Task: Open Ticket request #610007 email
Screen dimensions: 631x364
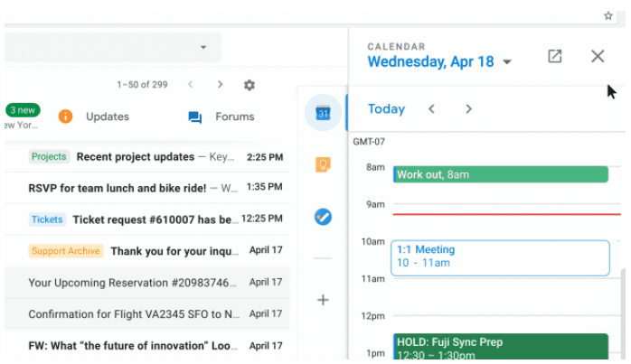Action: pyautogui.click(x=147, y=219)
